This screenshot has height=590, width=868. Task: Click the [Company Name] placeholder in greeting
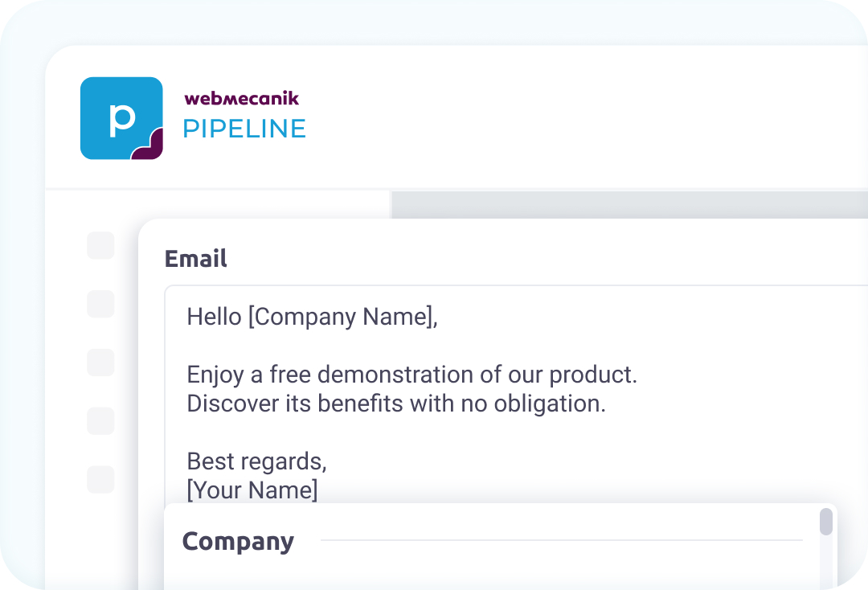click(341, 317)
